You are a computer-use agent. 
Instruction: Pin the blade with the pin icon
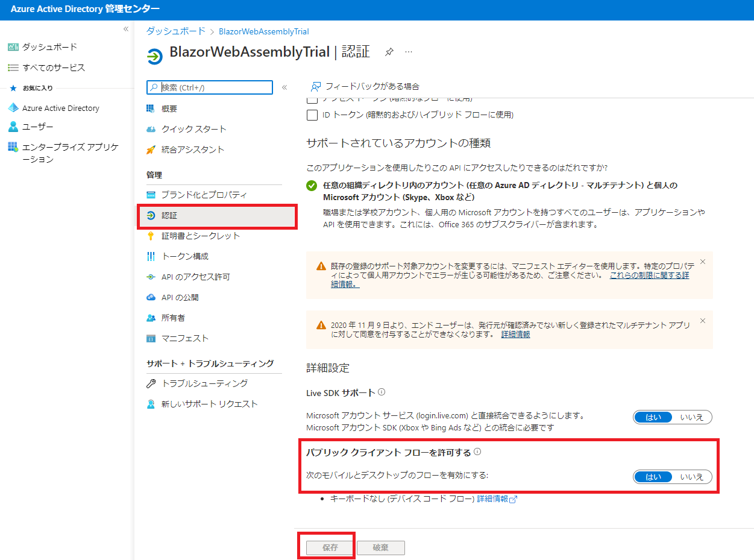389,52
